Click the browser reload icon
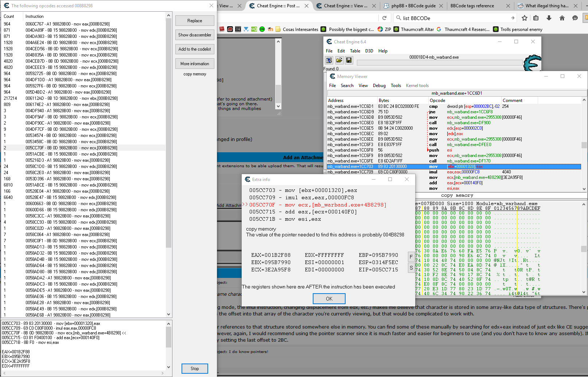Image resolution: width=588 pixels, height=377 pixels. click(384, 18)
